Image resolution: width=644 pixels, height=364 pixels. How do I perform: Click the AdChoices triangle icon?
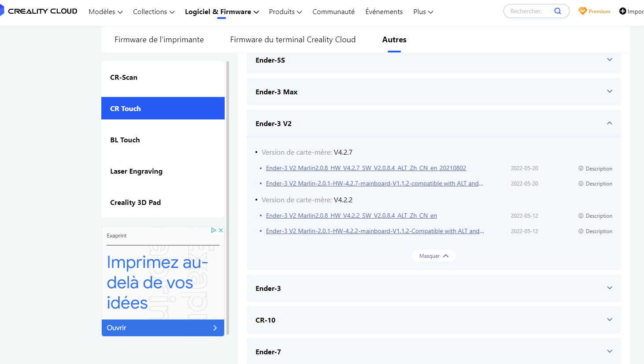click(214, 230)
